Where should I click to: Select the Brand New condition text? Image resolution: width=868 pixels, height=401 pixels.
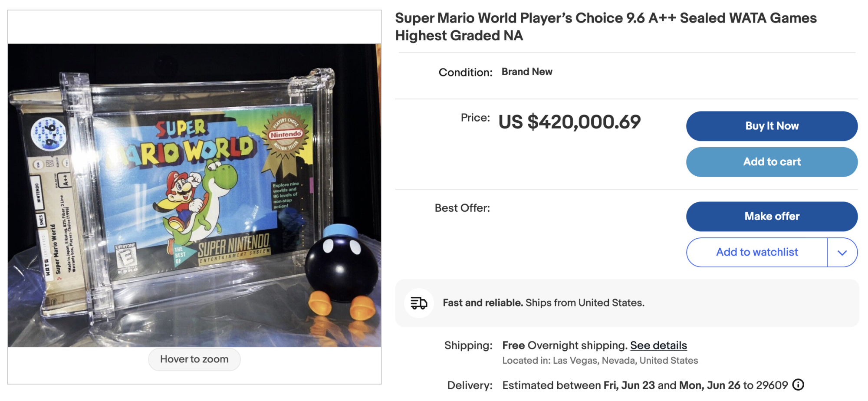coord(526,72)
